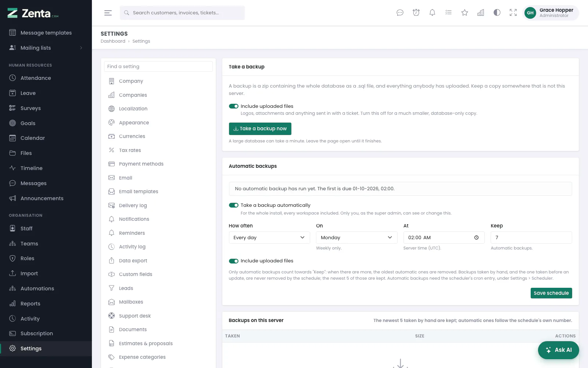
Task: Open notifications bell in top bar
Action: [x=432, y=13]
